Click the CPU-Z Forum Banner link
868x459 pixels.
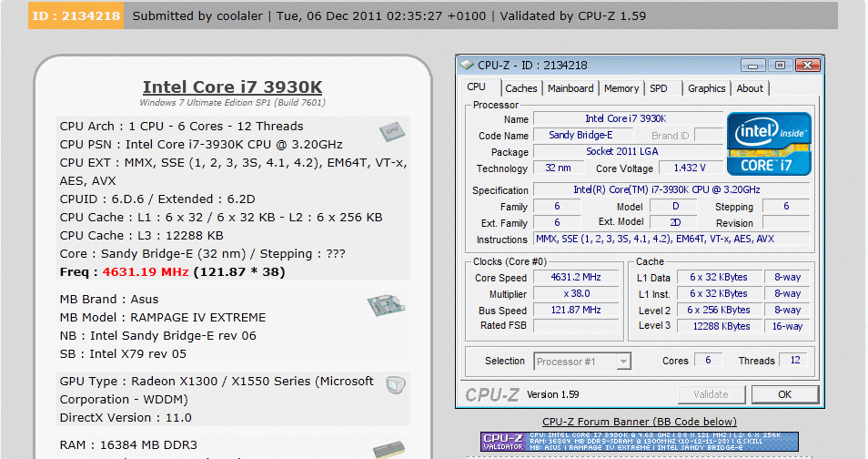point(640,422)
